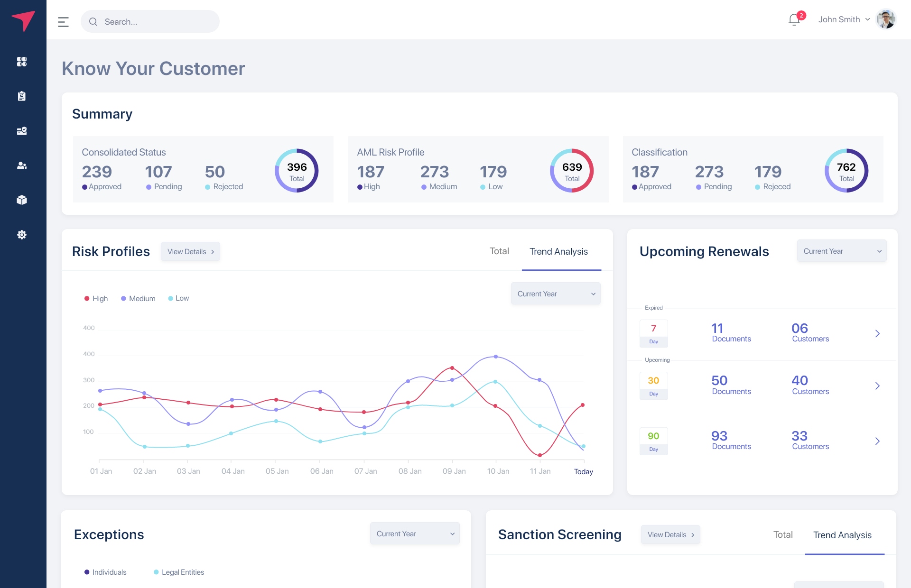
Task: Toggle Medium series in chart legend
Action: pyautogui.click(x=138, y=298)
